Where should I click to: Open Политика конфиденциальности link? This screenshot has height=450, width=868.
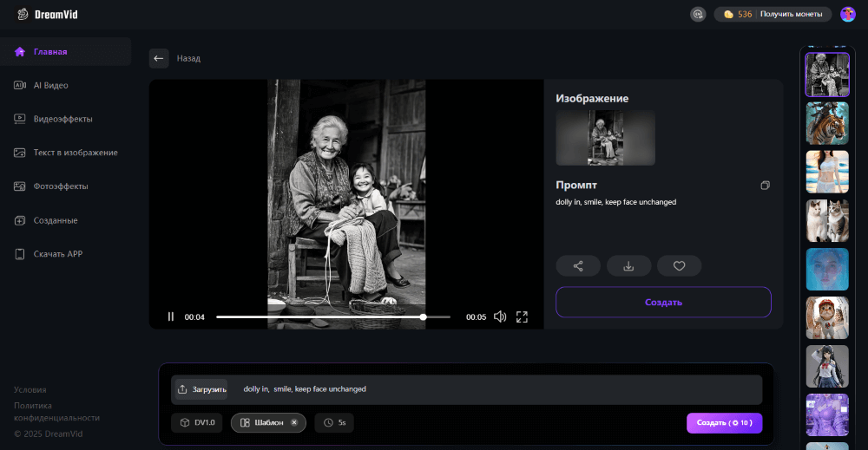click(56, 412)
